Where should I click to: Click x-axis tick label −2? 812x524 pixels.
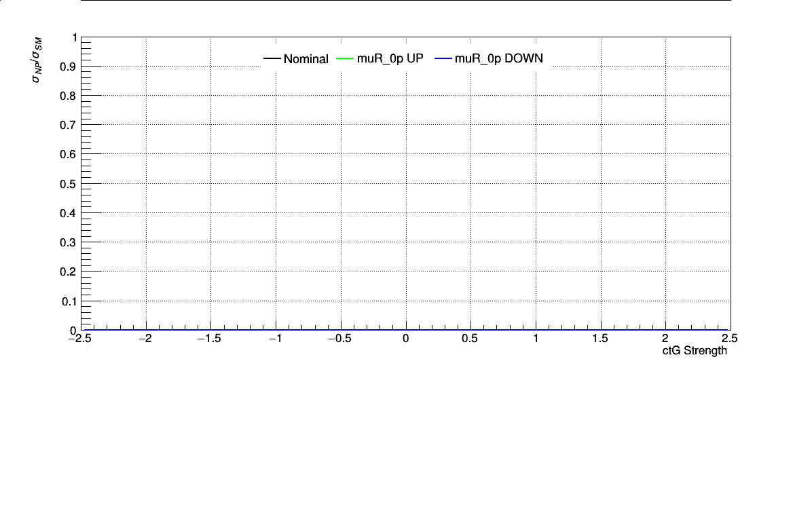coord(145,339)
